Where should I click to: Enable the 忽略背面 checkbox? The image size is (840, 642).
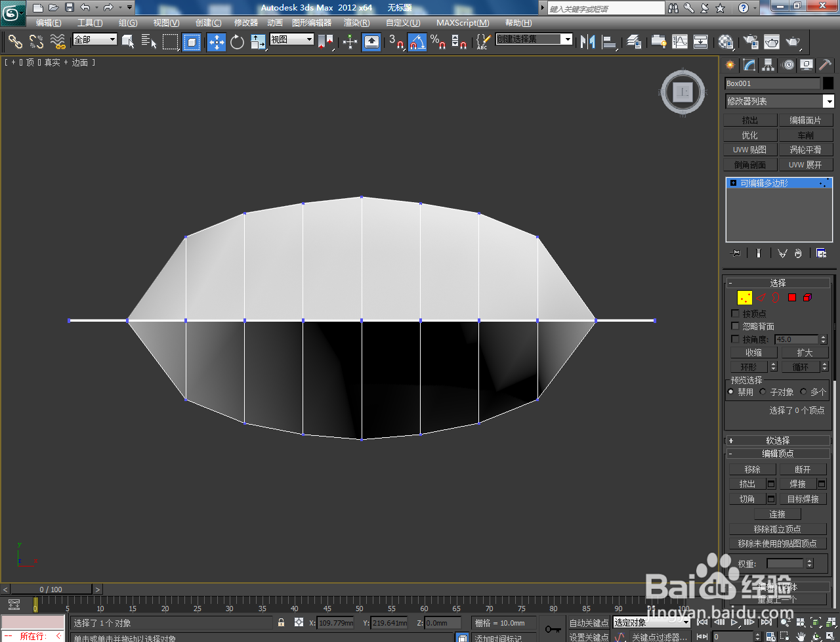pyautogui.click(x=735, y=326)
